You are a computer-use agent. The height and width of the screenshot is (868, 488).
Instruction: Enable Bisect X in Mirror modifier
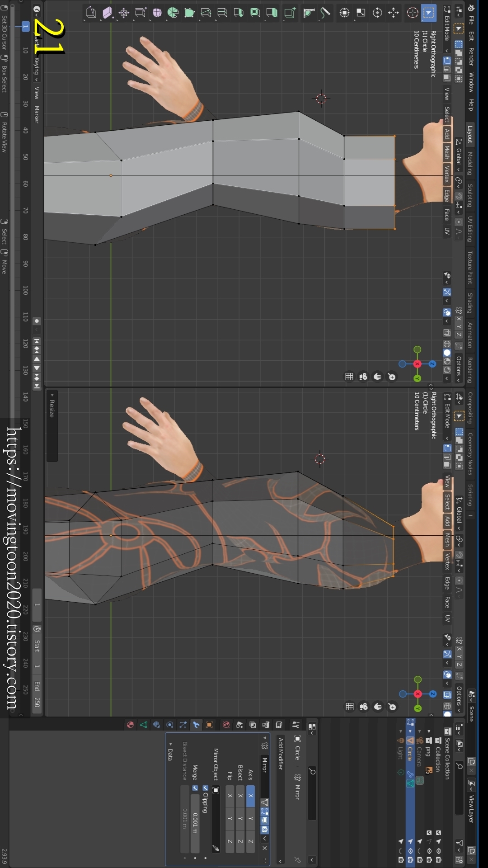click(240, 796)
